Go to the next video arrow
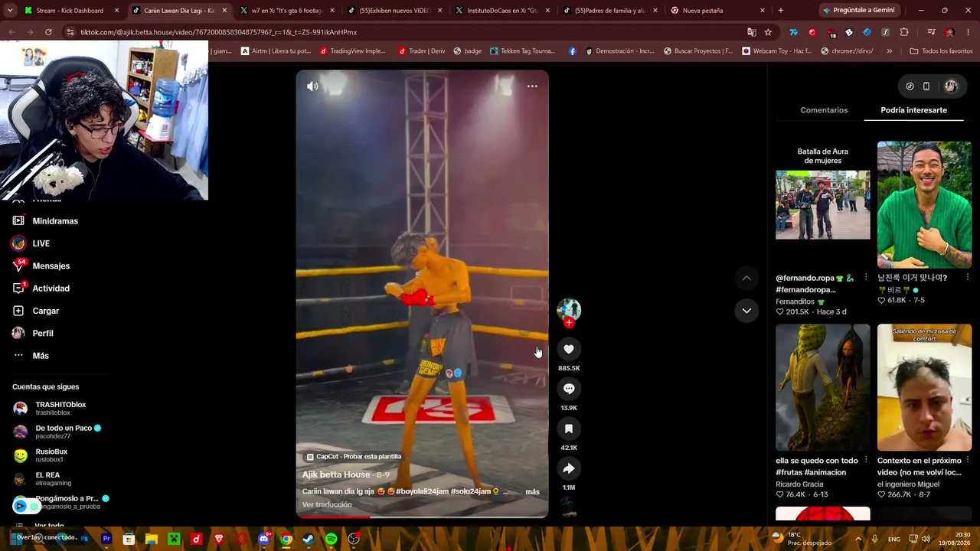Screen dimensions: 980x551 746,311
